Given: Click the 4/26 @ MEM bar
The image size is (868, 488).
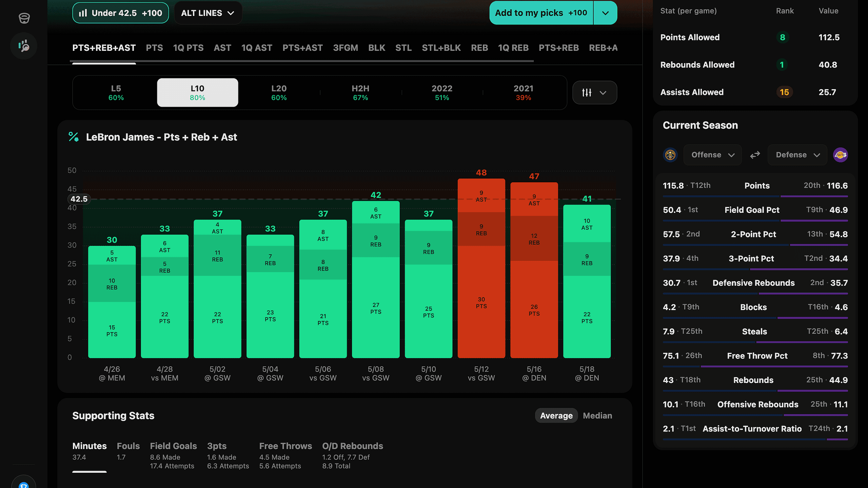Looking at the screenshot, I should pyautogui.click(x=112, y=302).
